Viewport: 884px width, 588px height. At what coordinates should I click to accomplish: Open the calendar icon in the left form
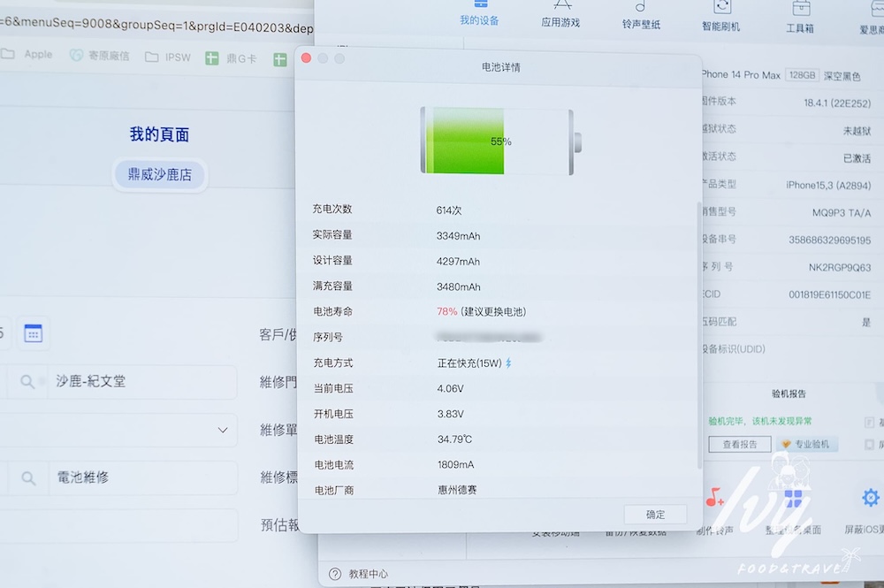point(33,333)
